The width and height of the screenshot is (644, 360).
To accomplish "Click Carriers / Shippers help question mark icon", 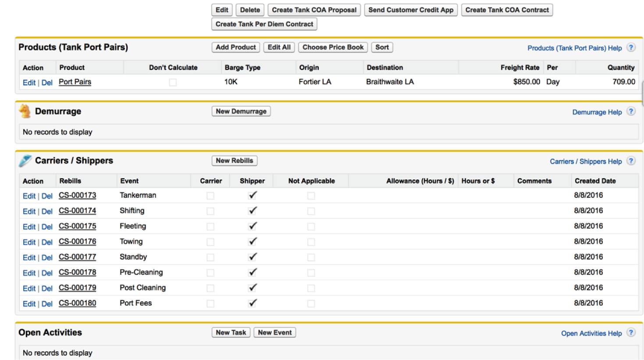I will [630, 161].
